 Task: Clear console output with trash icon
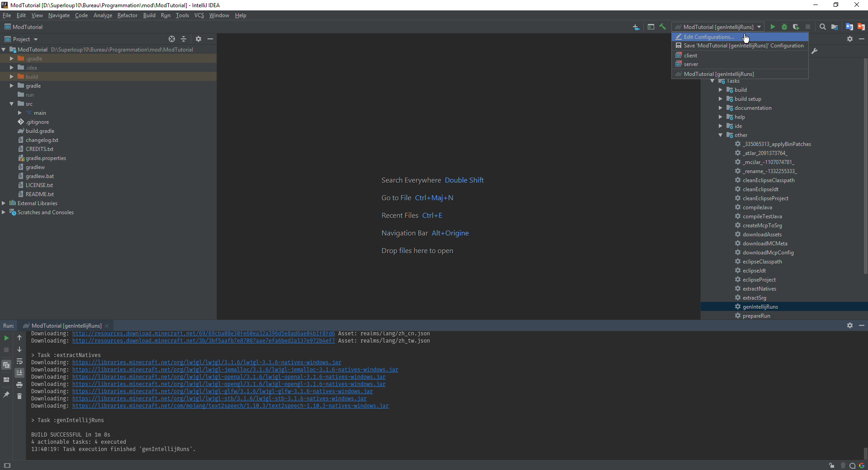pyautogui.click(x=19, y=396)
